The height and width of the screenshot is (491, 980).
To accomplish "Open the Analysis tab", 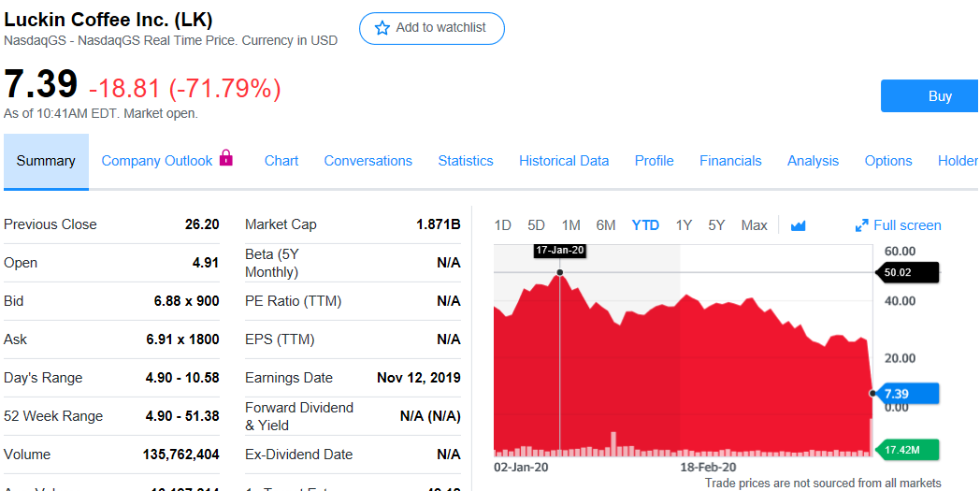I will pos(814,162).
